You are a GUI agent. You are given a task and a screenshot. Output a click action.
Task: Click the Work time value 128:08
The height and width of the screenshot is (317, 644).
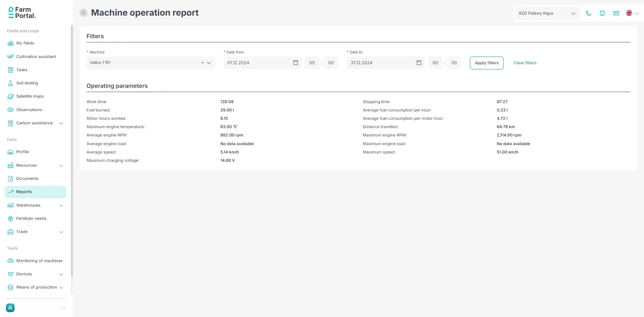coord(227,102)
